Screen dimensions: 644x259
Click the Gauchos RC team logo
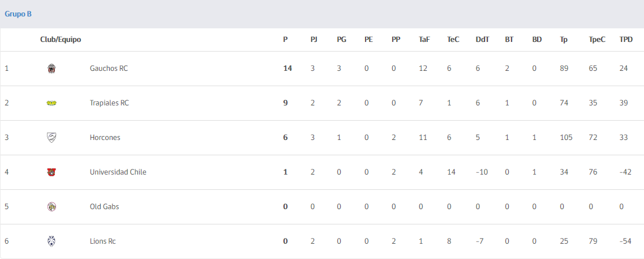51,69
